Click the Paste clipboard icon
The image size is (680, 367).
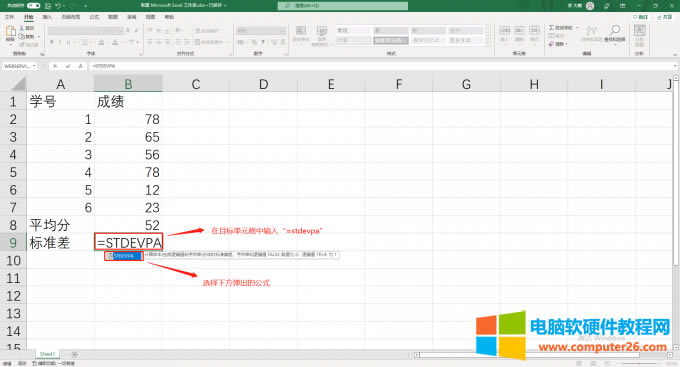10,32
